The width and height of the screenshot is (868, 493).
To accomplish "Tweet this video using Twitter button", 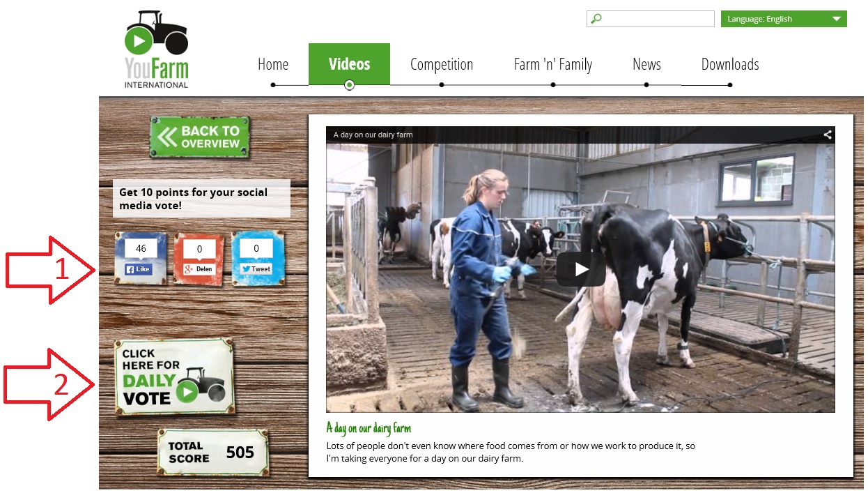I will click(256, 268).
